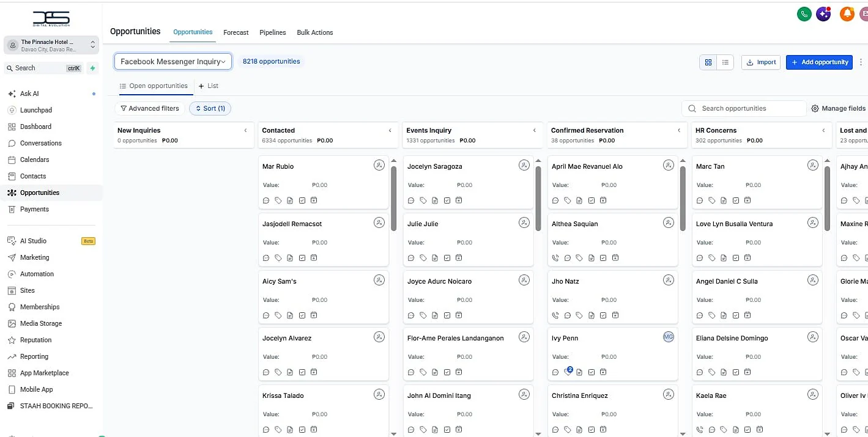The height and width of the screenshot is (437, 868).
Task: Switch to the Pipelines tab
Action: click(273, 32)
